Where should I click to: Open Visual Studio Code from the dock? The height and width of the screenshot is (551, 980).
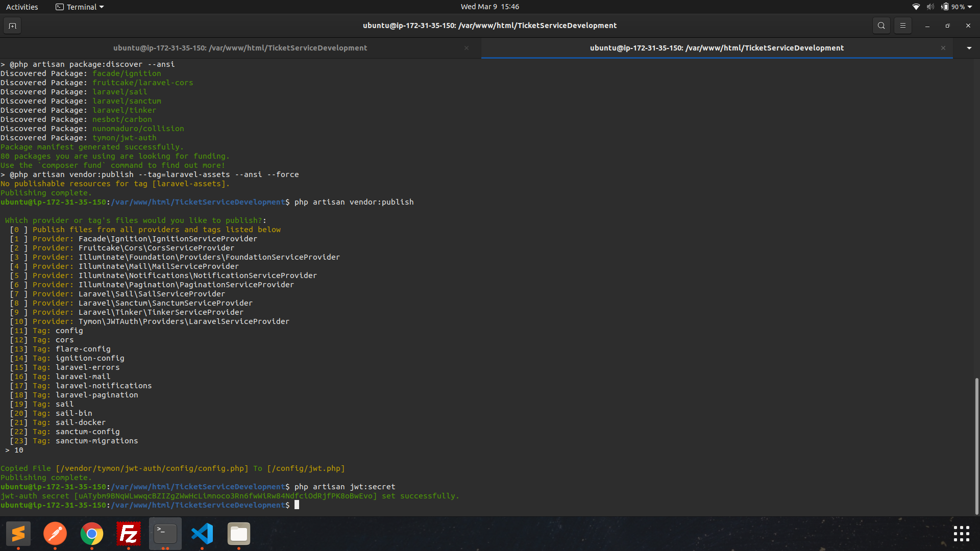[202, 534]
